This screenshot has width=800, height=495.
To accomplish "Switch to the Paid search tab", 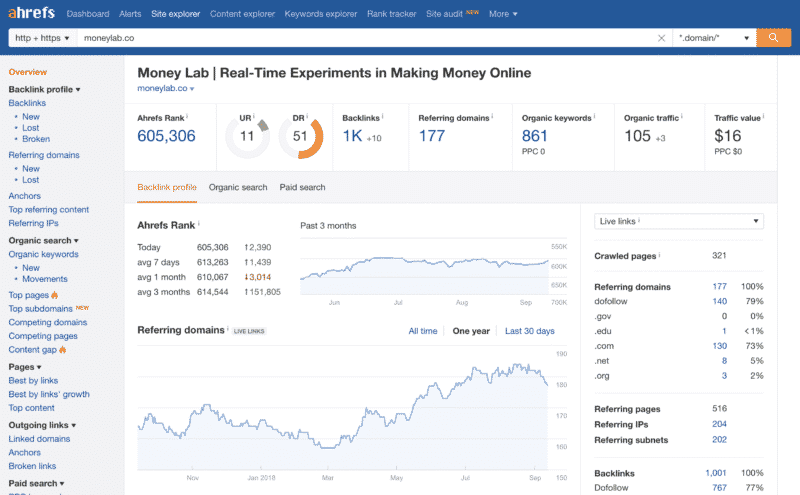I will click(x=302, y=187).
